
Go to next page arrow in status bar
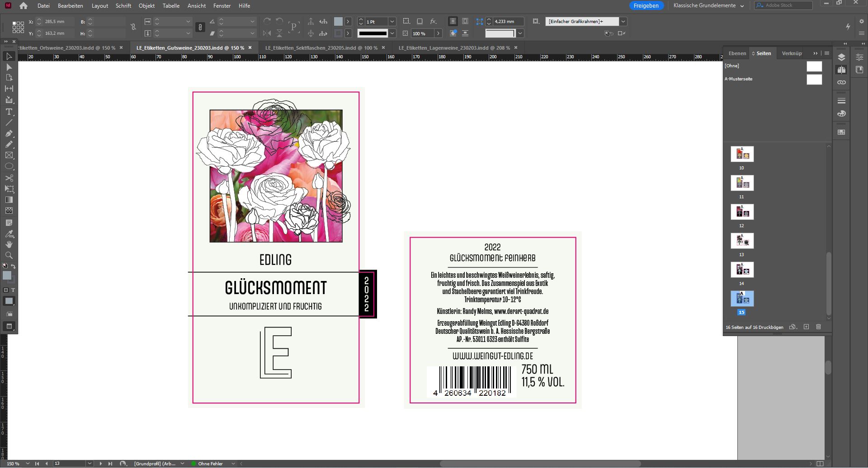pyautogui.click(x=100, y=463)
